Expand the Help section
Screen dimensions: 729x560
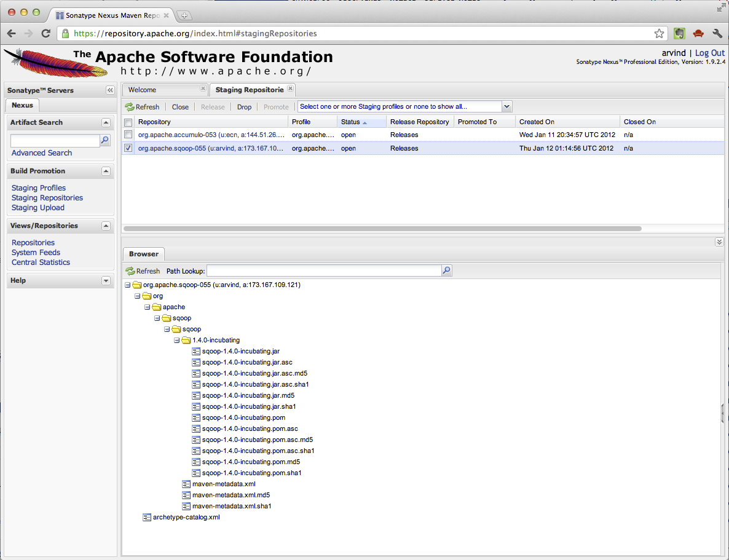coord(106,281)
